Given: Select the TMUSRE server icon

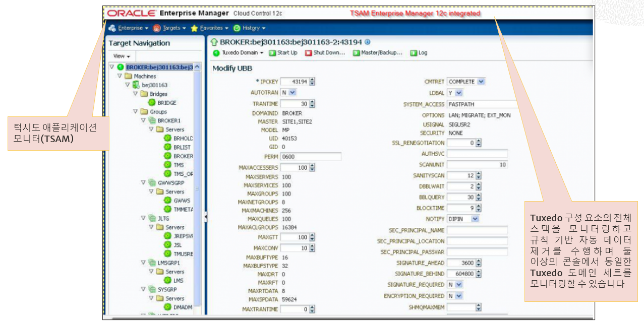Looking at the screenshot, I should click(x=167, y=253).
